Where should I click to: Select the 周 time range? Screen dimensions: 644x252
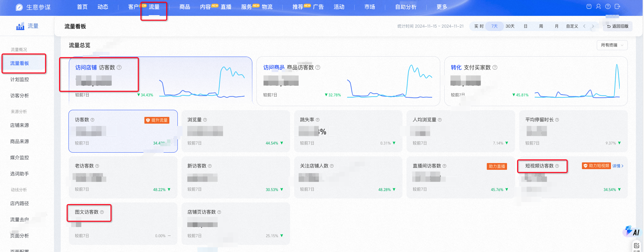pyautogui.click(x=541, y=26)
